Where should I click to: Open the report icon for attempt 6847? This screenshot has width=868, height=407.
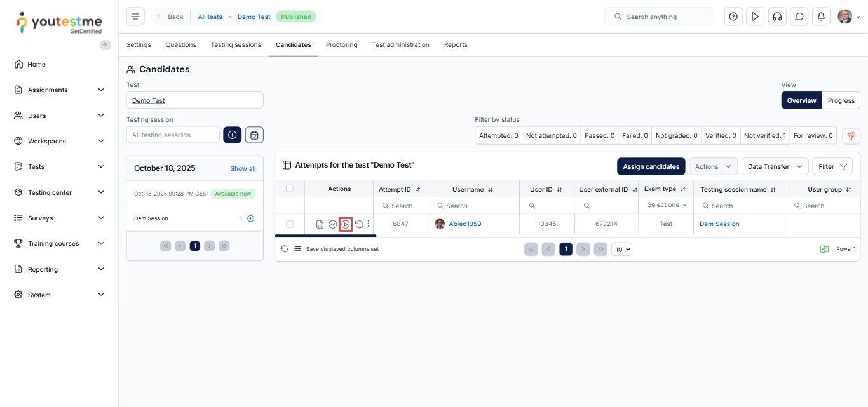click(320, 224)
